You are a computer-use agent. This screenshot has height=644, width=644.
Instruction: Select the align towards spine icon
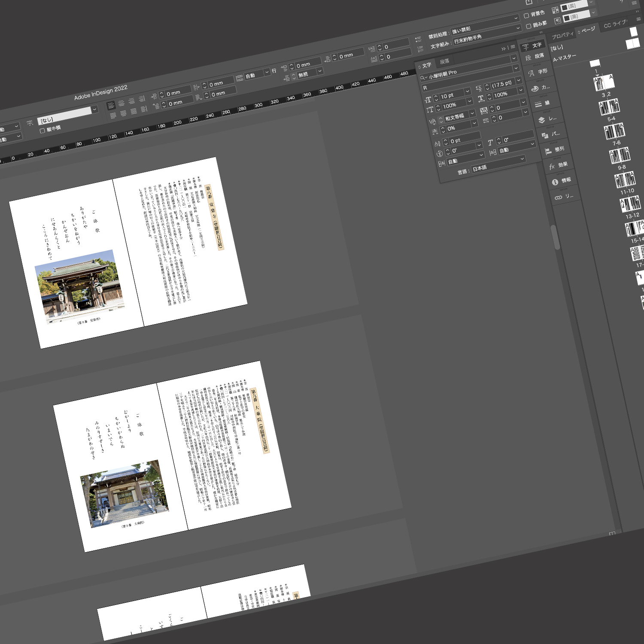coord(142,100)
